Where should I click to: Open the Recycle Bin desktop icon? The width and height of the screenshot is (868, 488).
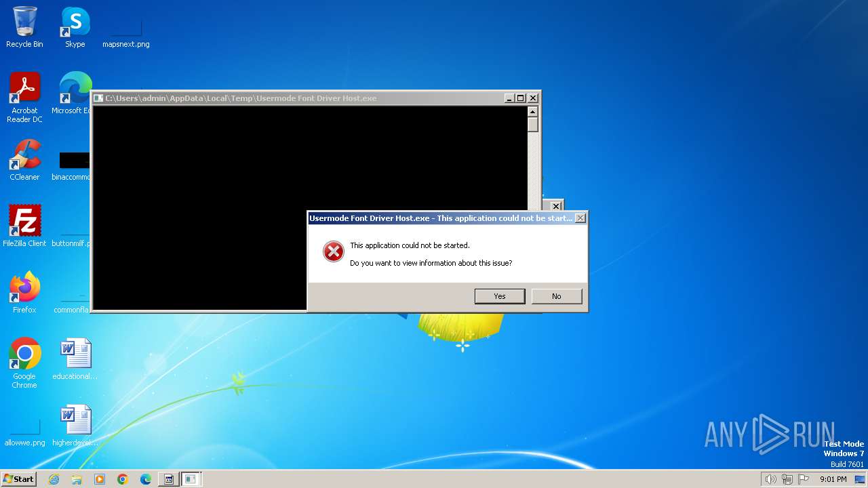coord(24,27)
